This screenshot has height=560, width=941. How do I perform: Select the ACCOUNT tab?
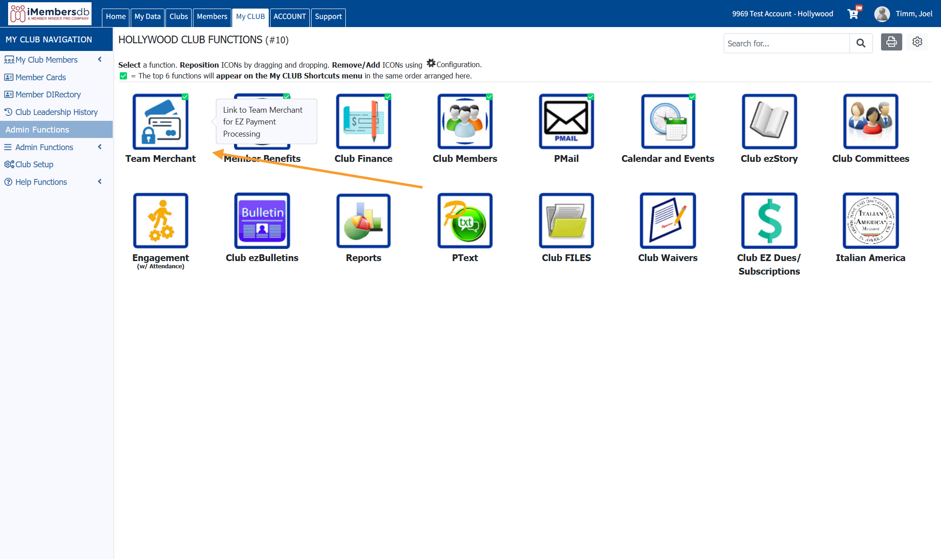(289, 17)
